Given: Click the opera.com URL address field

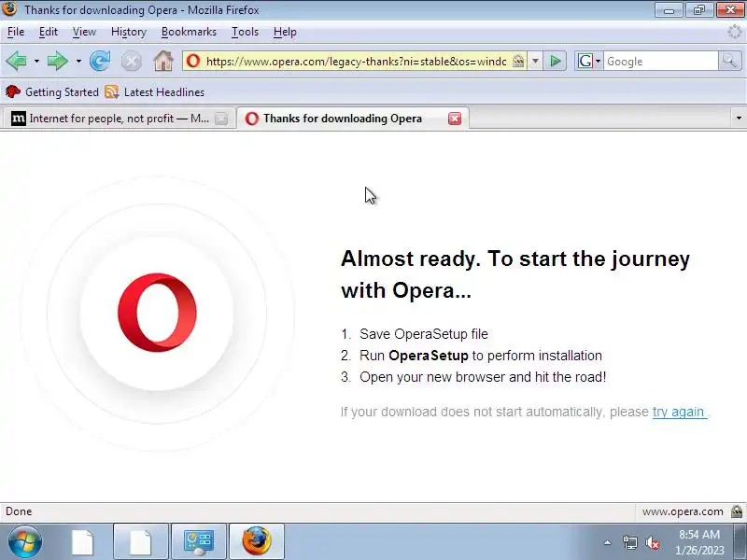Looking at the screenshot, I should [x=356, y=62].
